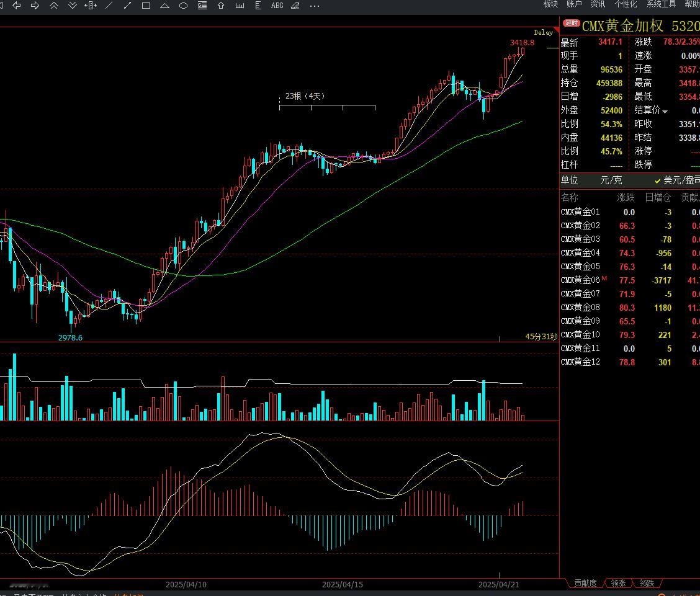The height and width of the screenshot is (596, 700).
Task: Click the double chevron down icon
Action: [x=73, y=6]
